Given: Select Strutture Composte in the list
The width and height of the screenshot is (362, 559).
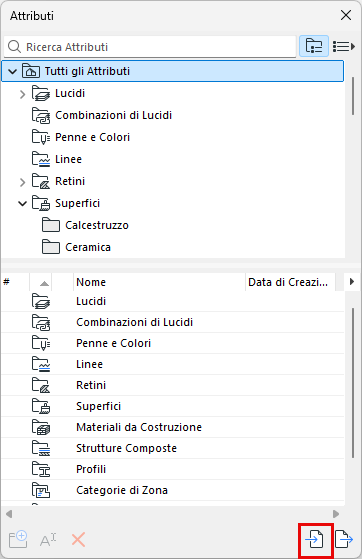Looking at the screenshot, I should click(x=126, y=448).
